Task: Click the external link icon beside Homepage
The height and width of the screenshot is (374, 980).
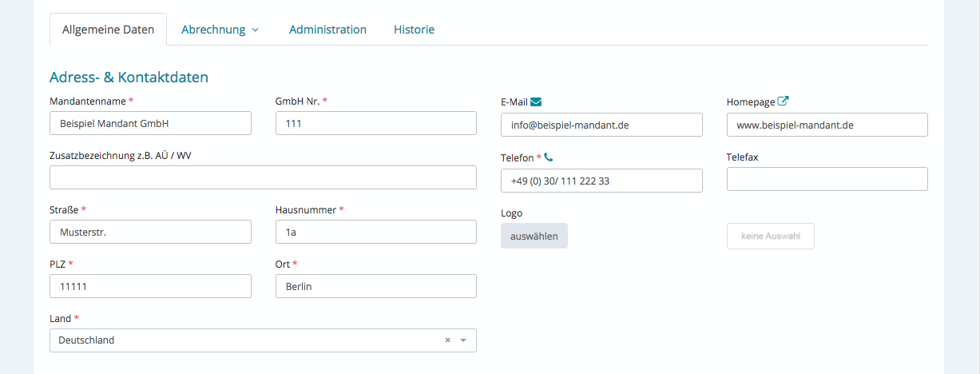Action: (784, 101)
